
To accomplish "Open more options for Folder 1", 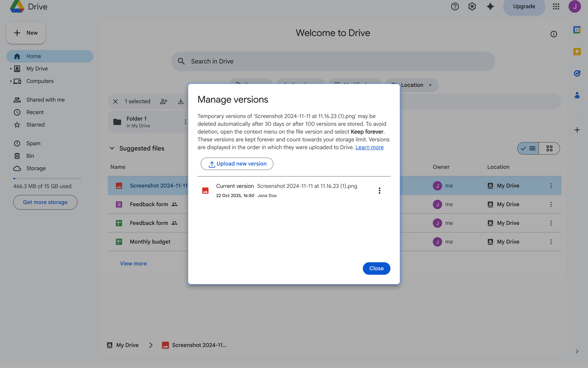I will point(185,122).
